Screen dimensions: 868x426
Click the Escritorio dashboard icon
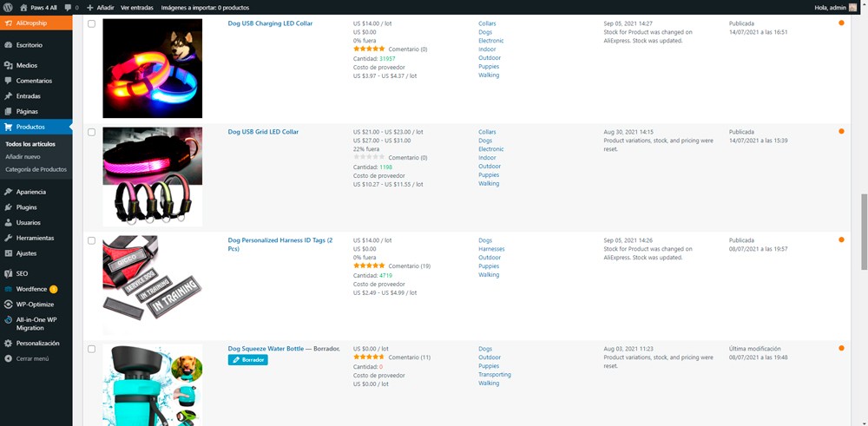[9, 45]
